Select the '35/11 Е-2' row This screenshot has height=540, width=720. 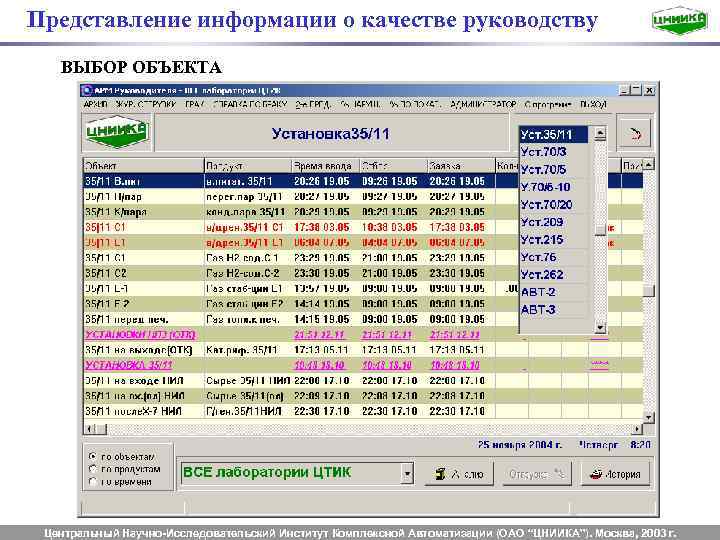pos(363,304)
